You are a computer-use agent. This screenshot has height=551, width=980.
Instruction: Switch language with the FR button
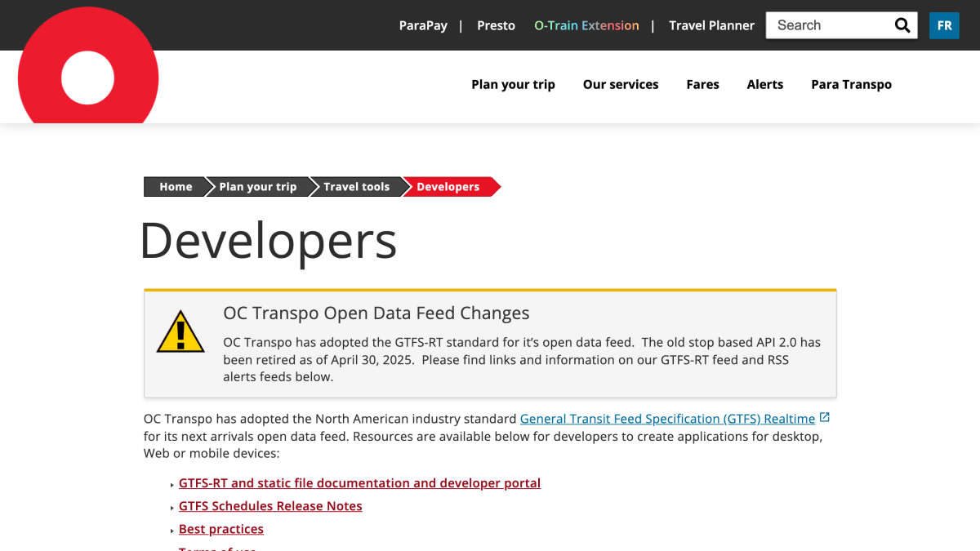coord(944,25)
